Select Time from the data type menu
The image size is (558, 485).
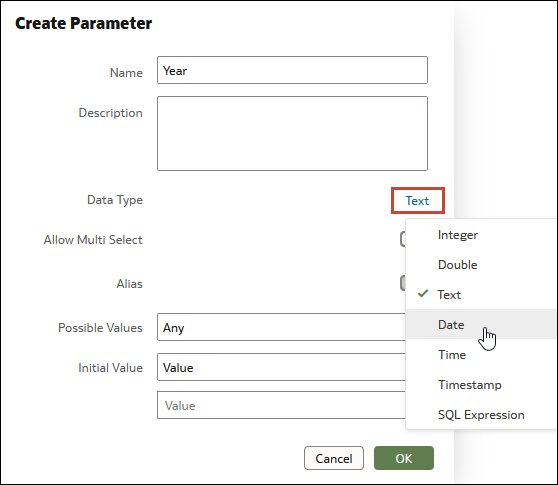480,355
